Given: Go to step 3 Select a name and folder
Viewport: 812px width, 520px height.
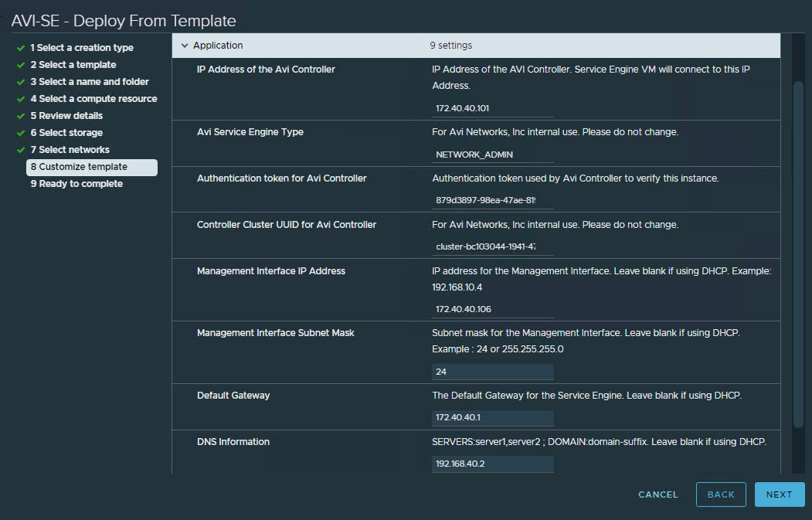Looking at the screenshot, I should click(x=89, y=82).
